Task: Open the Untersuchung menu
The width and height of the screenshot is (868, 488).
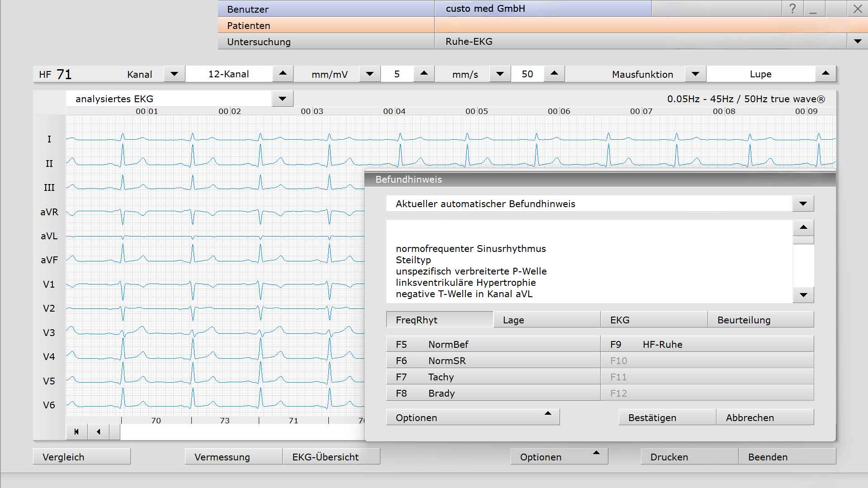Action: [x=326, y=42]
